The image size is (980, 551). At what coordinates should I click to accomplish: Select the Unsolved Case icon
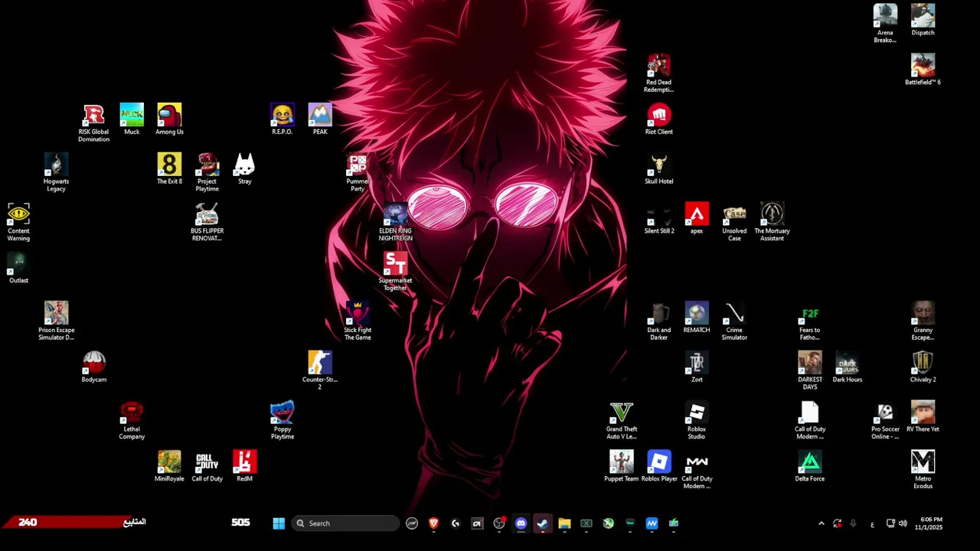pyautogui.click(x=734, y=222)
